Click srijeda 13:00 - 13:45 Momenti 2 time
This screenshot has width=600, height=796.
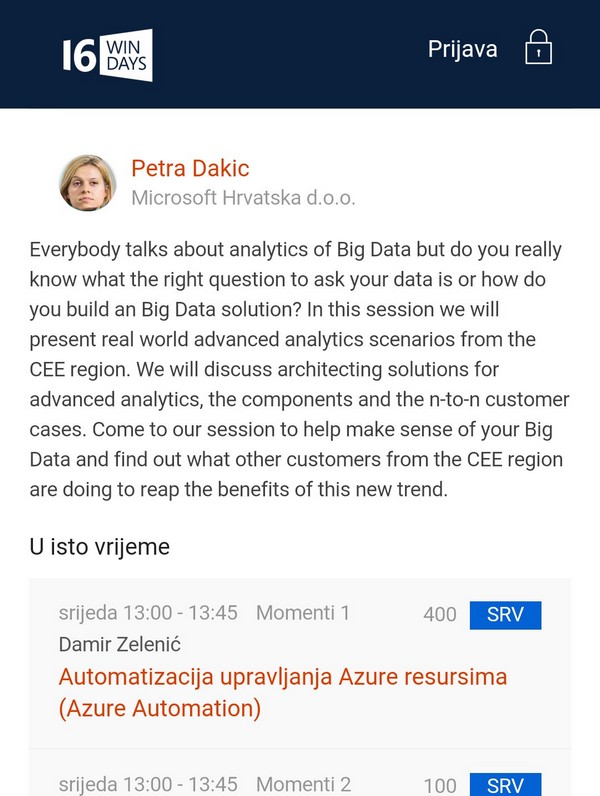pyautogui.click(x=147, y=784)
